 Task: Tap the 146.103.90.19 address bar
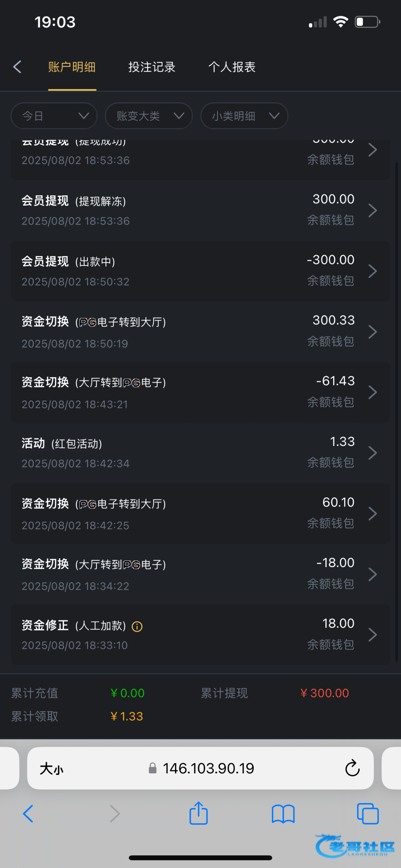point(208,768)
